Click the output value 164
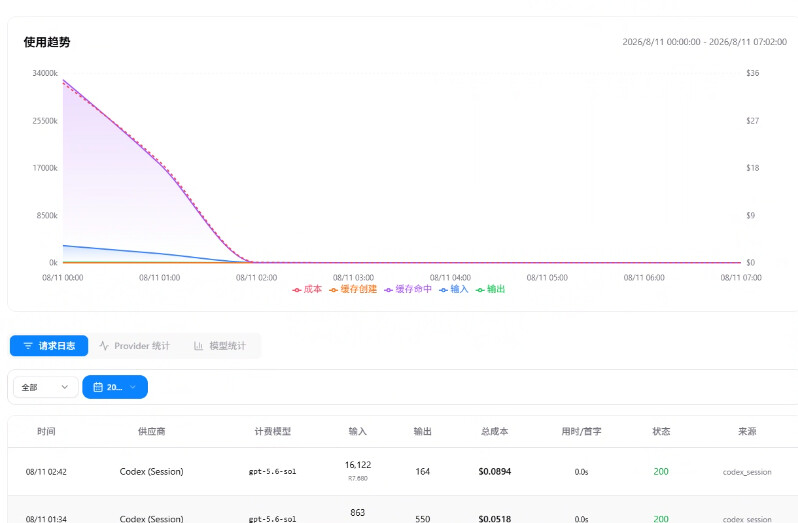The height and width of the screenshot is (523, 798). [x=422, y=472]
